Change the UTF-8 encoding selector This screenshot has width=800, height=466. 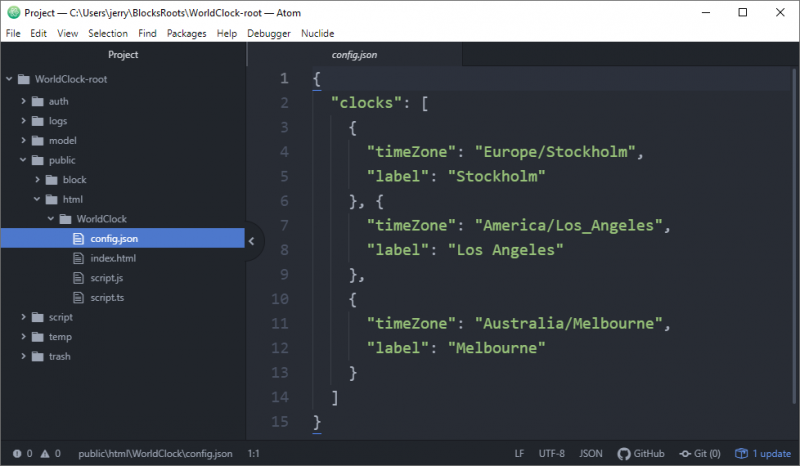coord(552,453)
